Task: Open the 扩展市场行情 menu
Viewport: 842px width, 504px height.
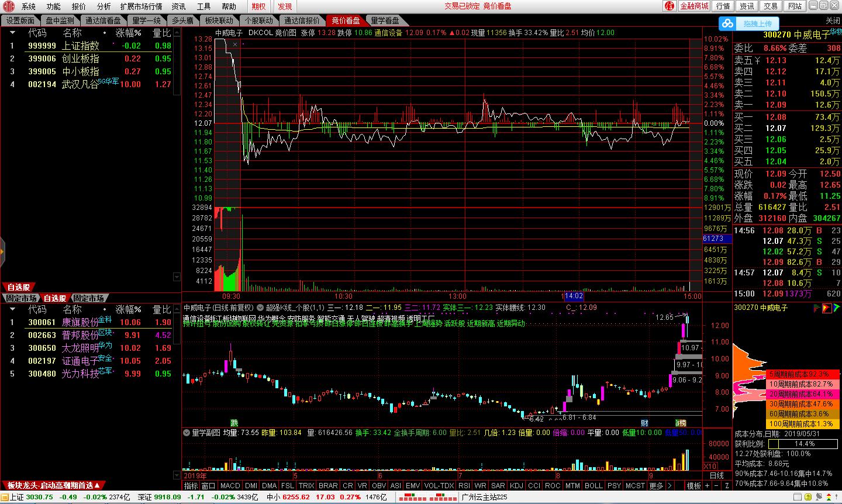Action: click(x=141, y=6)
